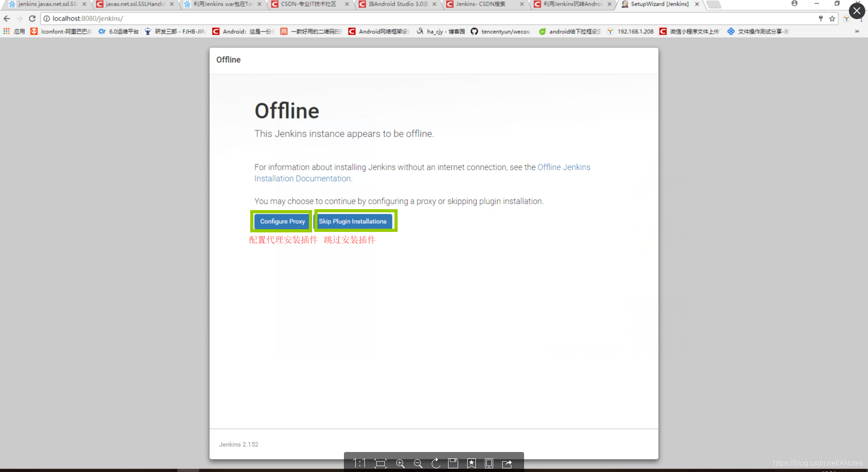868x472 pixels.
Task: Share the image using the share arrow icon
Action: (x=507, y=463)
